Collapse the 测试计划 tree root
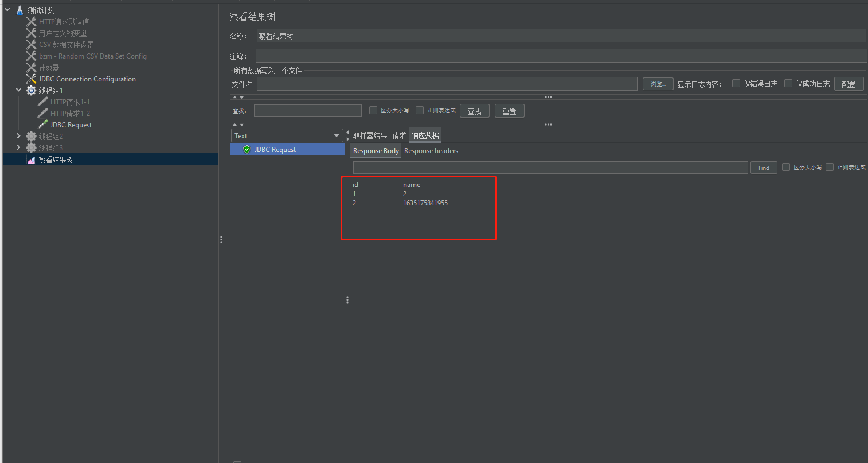 point(7,10)
